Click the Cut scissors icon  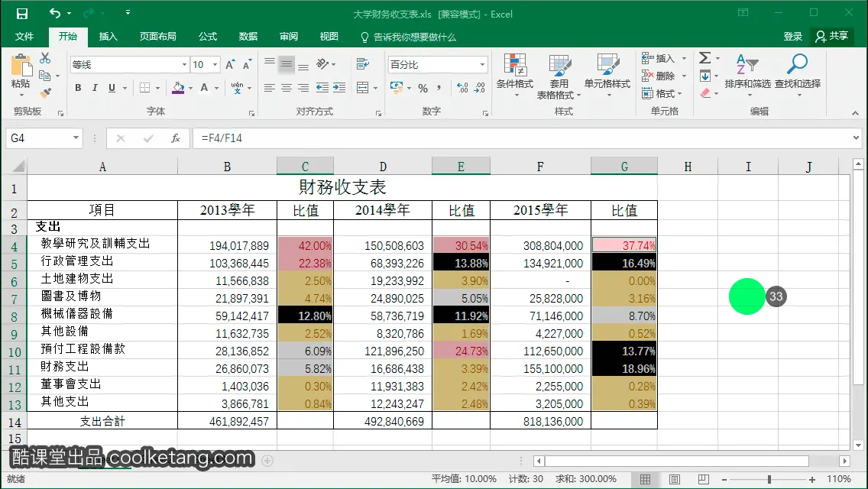pos(45,58)
